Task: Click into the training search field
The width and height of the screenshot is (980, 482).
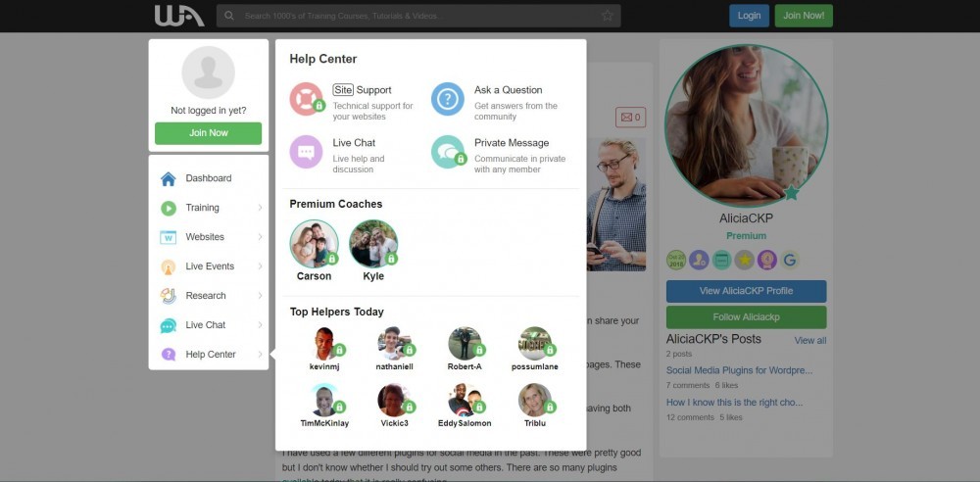Action: point(418,16)
